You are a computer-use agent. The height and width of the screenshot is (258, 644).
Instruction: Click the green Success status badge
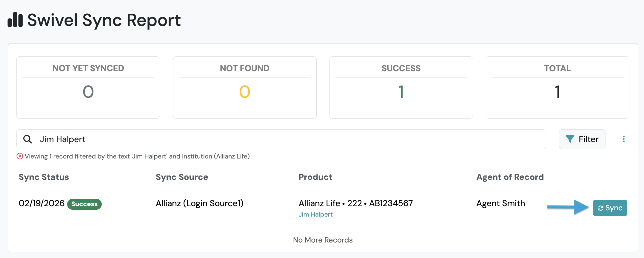coord(84,204)
